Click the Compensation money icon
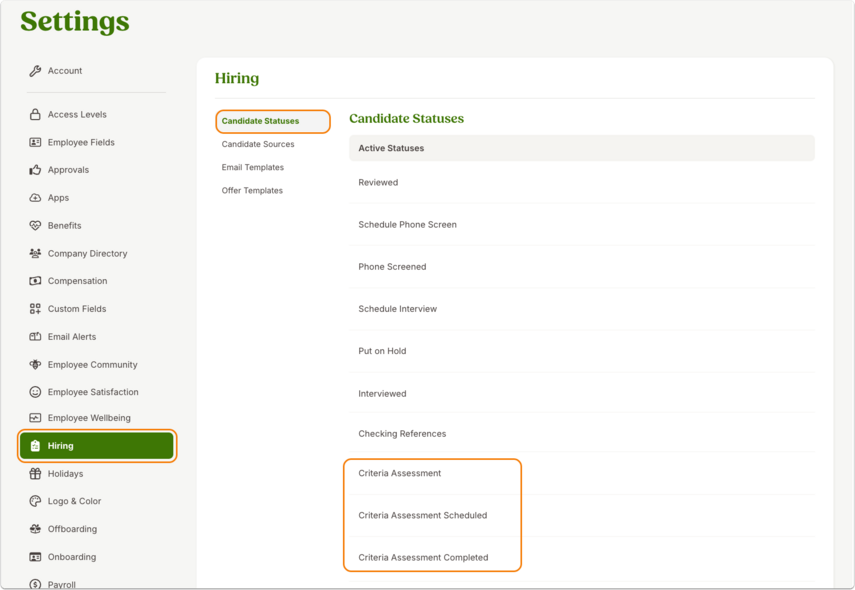855x590 pixels. (x=35, y=281)
